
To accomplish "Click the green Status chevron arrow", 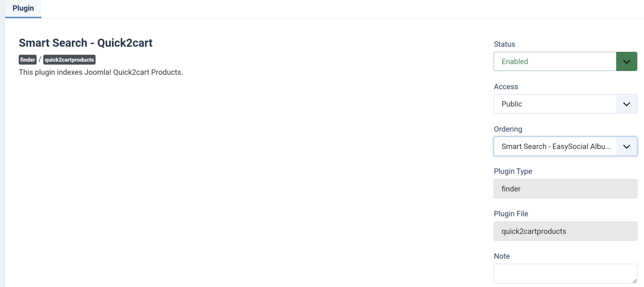I will click(626, 61).
